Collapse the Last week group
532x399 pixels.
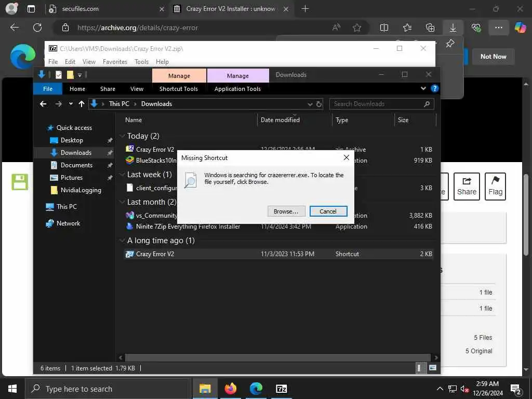(x=122, y=175)
